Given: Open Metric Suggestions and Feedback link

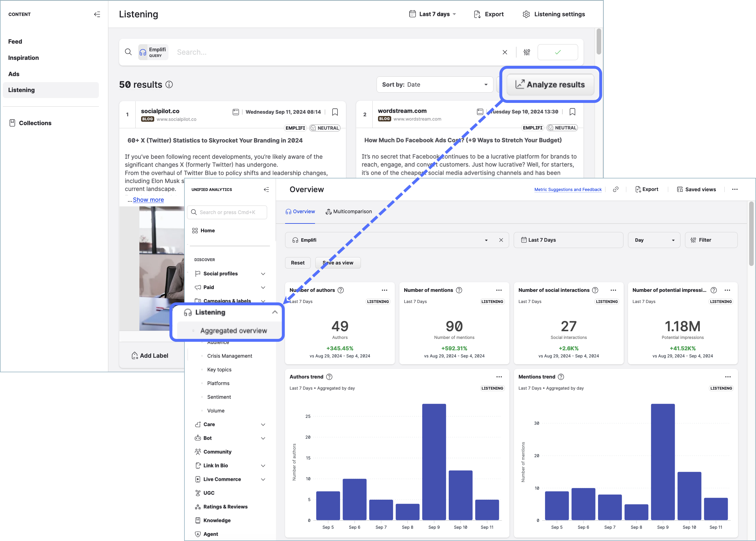Looking at the screenshot, I should pyautogui.click(x=568, y=190).
